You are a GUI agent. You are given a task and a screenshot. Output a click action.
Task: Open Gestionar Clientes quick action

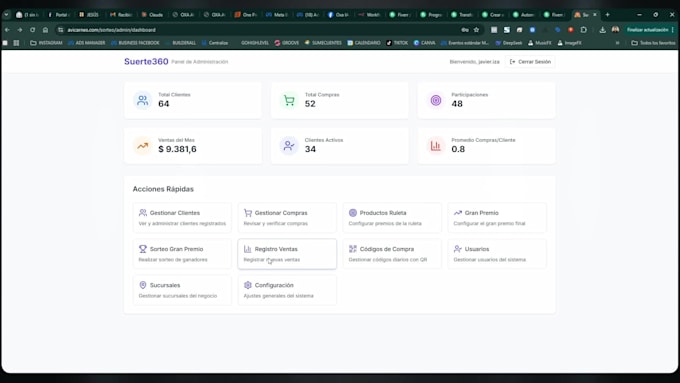tap(182, 218)
